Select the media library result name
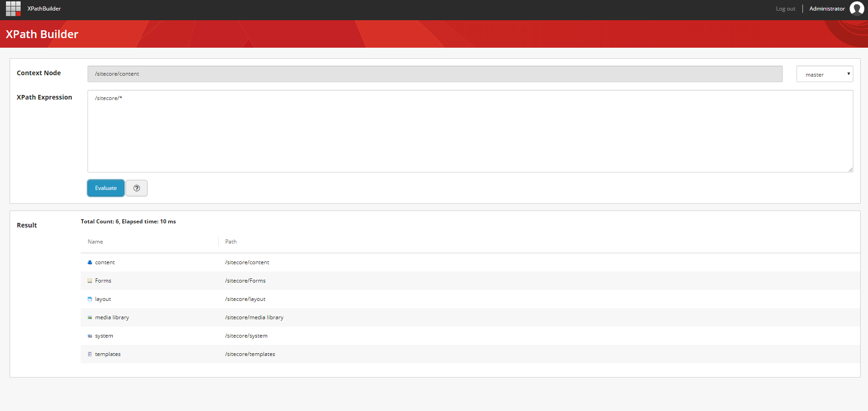868x411 pixels. coord(112,317)
